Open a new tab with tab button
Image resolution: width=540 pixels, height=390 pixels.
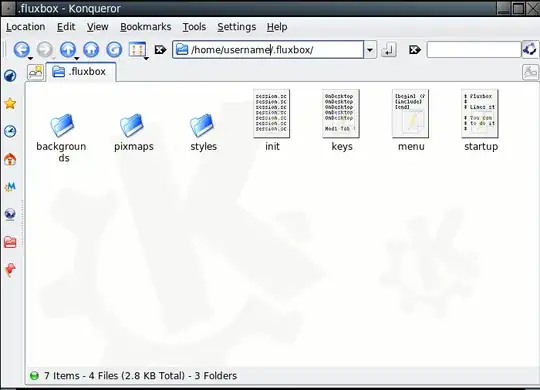(36, 72)
